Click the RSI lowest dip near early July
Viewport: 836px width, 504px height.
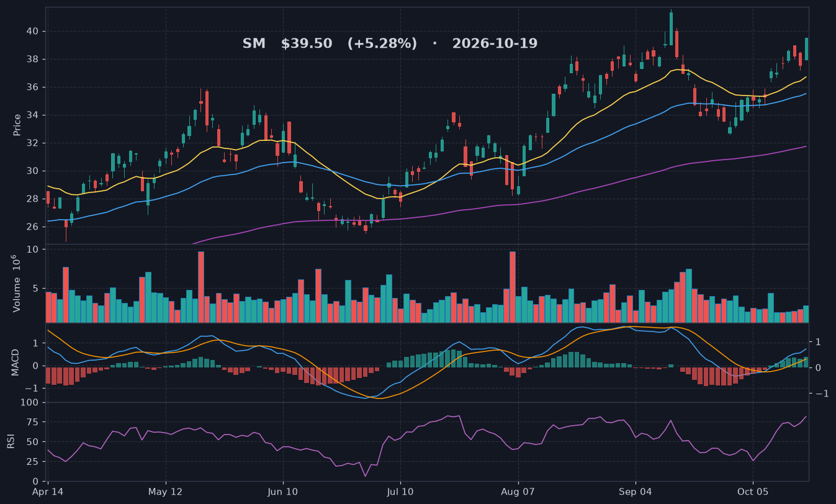[x=366, y=476]
